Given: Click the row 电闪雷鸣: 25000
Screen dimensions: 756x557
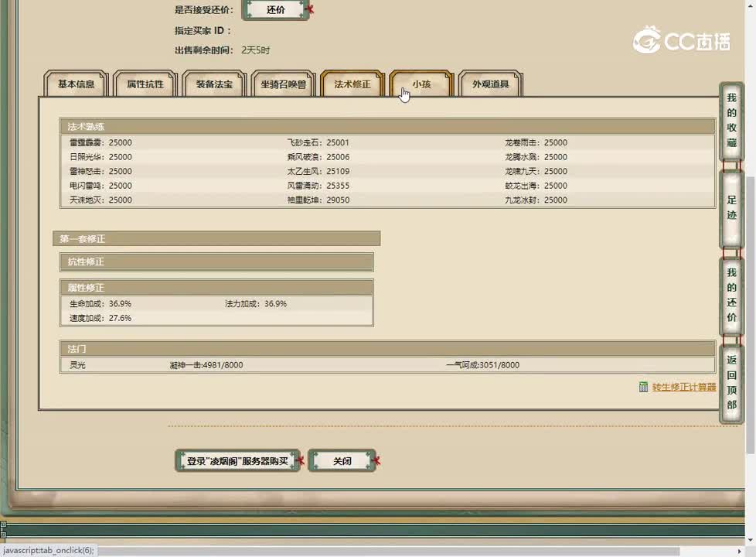Looking at the screenshot, I should (x=100, y=186).
